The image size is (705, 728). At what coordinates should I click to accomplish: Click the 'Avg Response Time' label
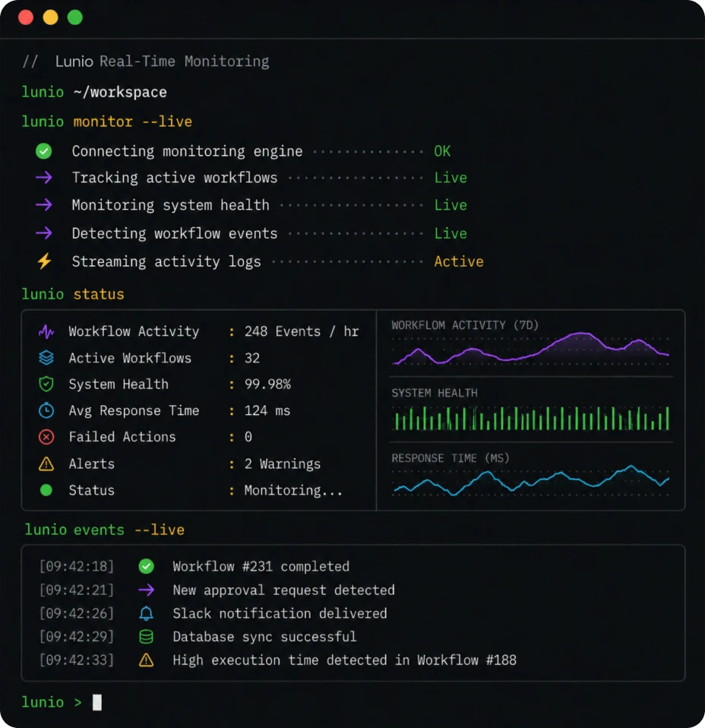[134, 410]
